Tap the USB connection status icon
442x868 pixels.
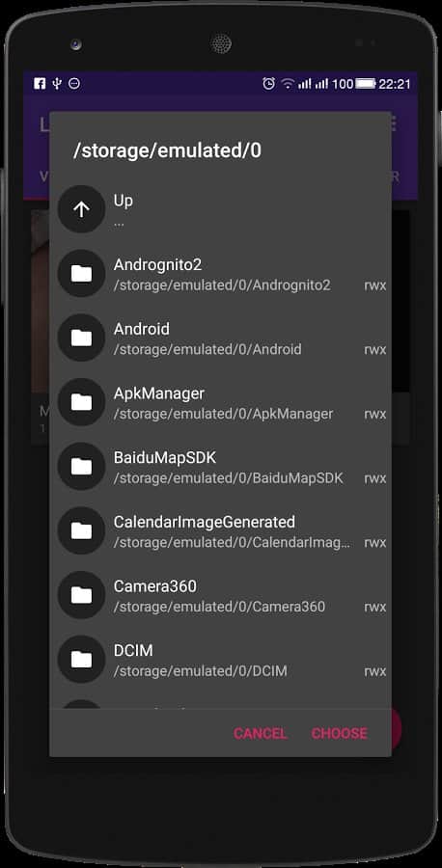pos(57,84)
